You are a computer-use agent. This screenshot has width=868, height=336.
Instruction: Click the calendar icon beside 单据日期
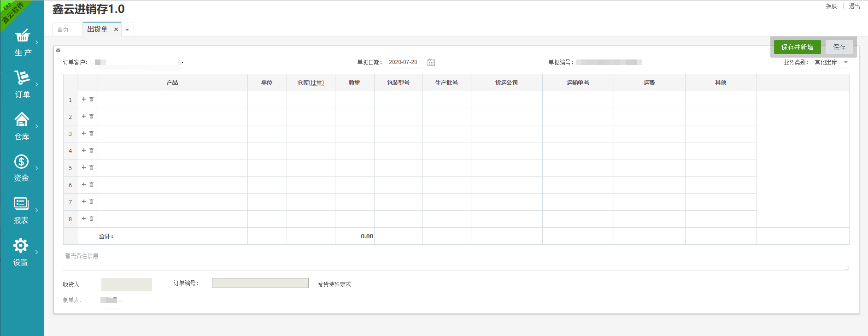click(x=431, y=62)
